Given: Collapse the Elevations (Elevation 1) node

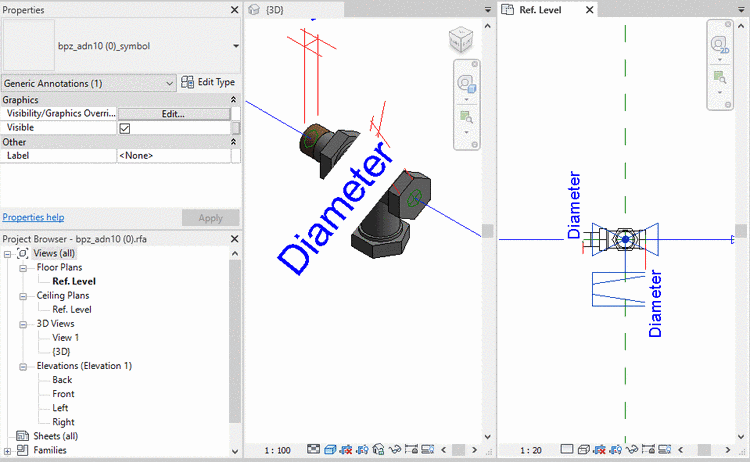Looking at the screenshot, I should coord(22,367).
